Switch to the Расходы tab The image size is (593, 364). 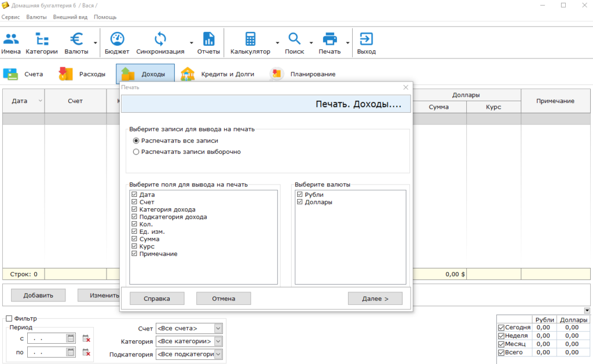tap(82, 74)
